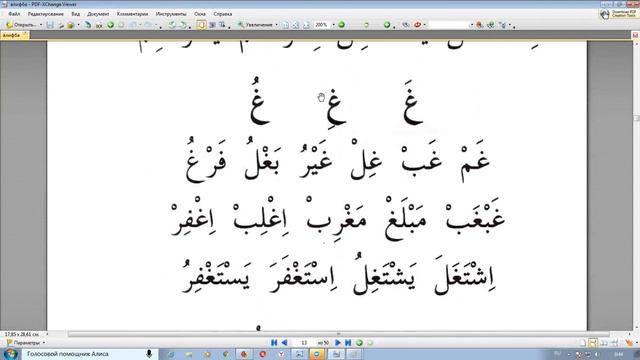Click the OCR icon in toolbar
This screenshot has height=360, width=640.
point(99,25)
